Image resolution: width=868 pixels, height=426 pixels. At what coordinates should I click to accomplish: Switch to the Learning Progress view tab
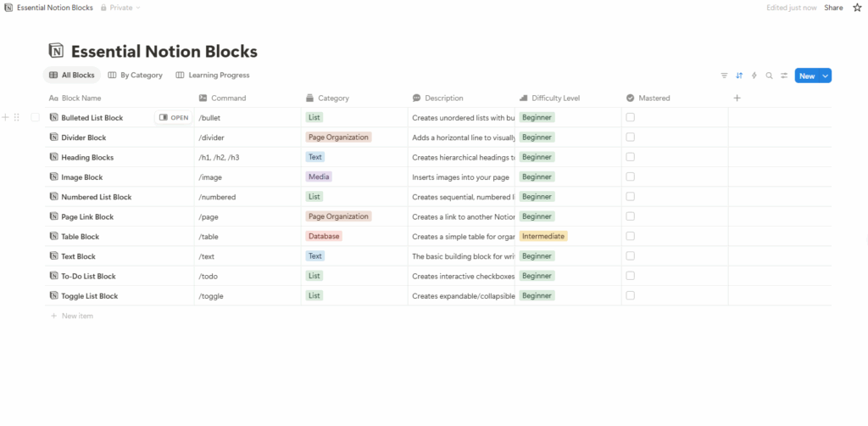(213, 76)
